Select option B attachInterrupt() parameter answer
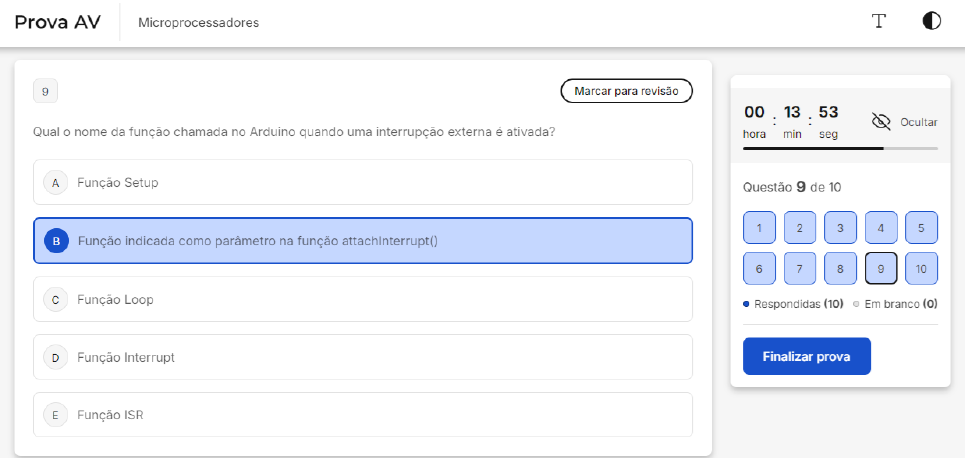This screenshot has height=458, width=965. pyautogui.click(x=362, y=241)
